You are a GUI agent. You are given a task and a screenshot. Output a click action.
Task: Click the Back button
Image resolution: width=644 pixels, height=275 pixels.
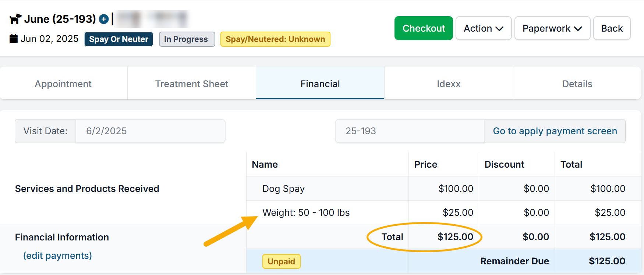coord(612,28)
